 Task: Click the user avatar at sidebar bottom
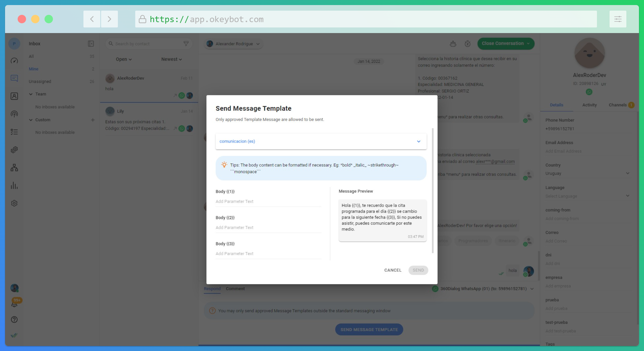(14, 288)
